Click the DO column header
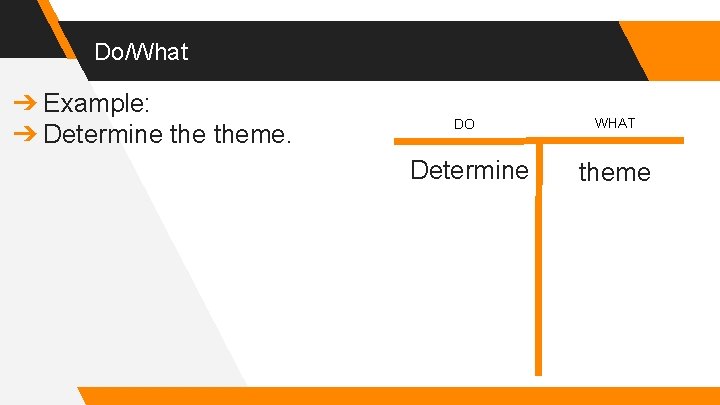Image resolution: width=720 pixels, height=405 pixels. coord(464,125)
